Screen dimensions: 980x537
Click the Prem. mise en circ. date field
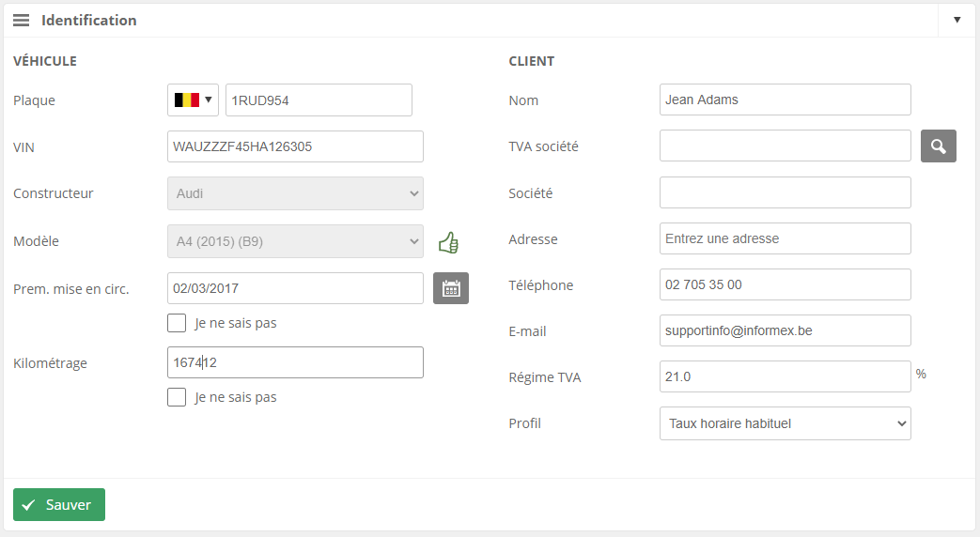(295, 288)
